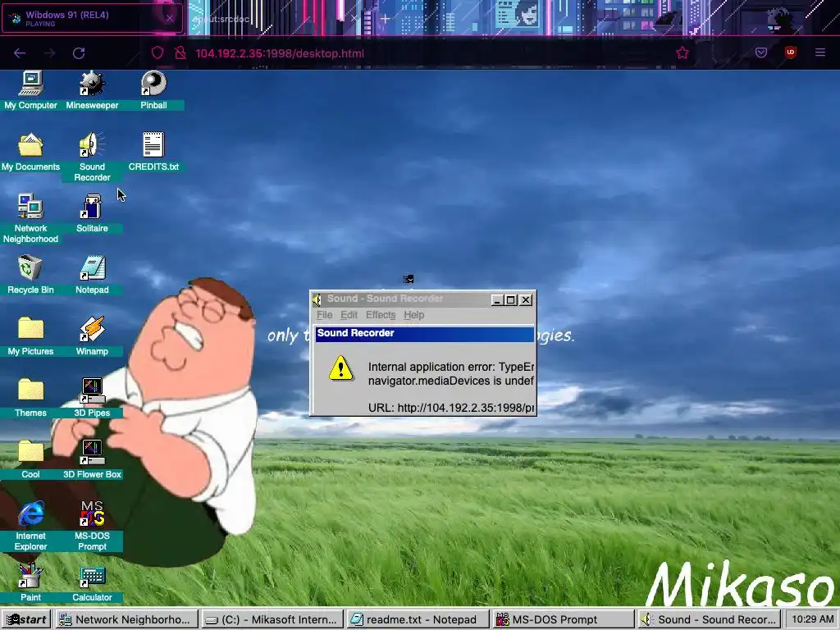Bookmark the page with the star icon

[682, 53]
